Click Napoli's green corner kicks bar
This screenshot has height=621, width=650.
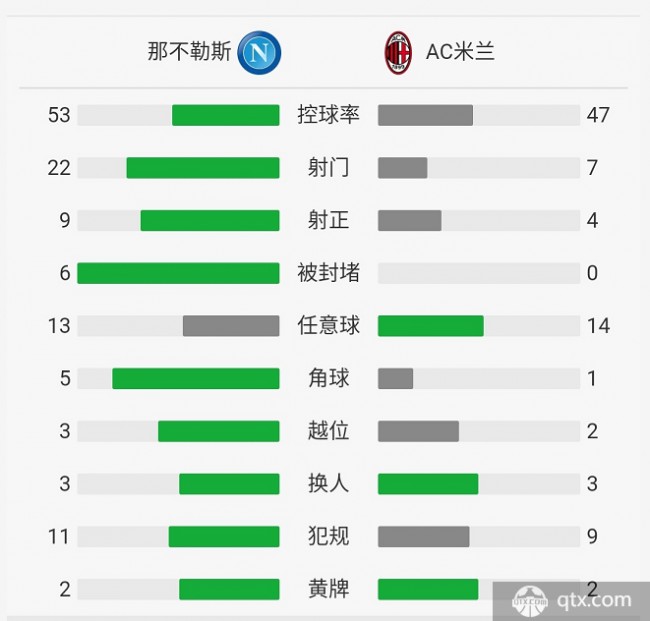(196, 378)
